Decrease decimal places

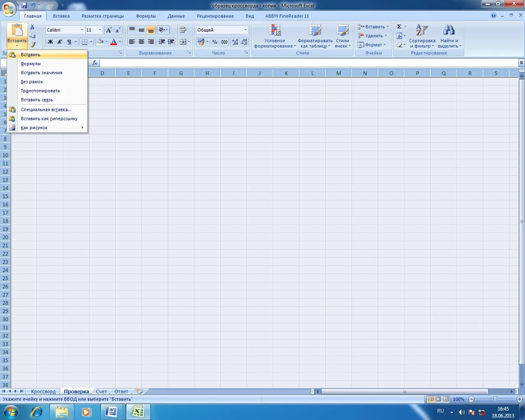tap(244, 42)
